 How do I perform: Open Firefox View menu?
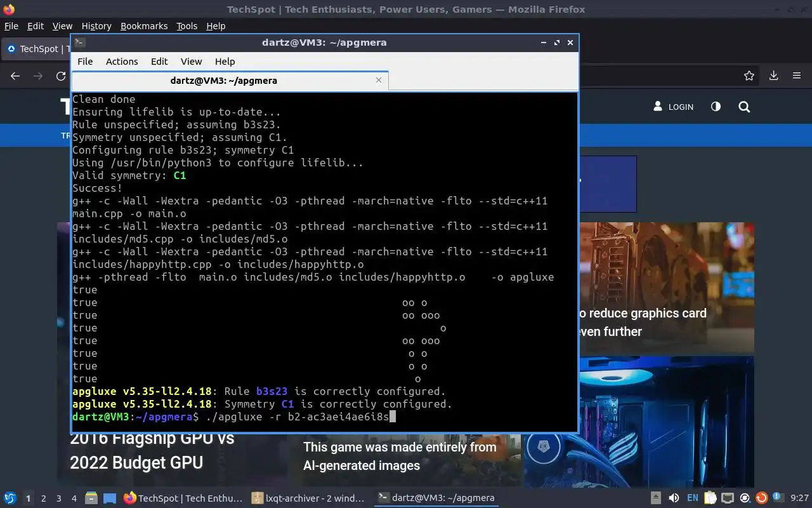62,26
